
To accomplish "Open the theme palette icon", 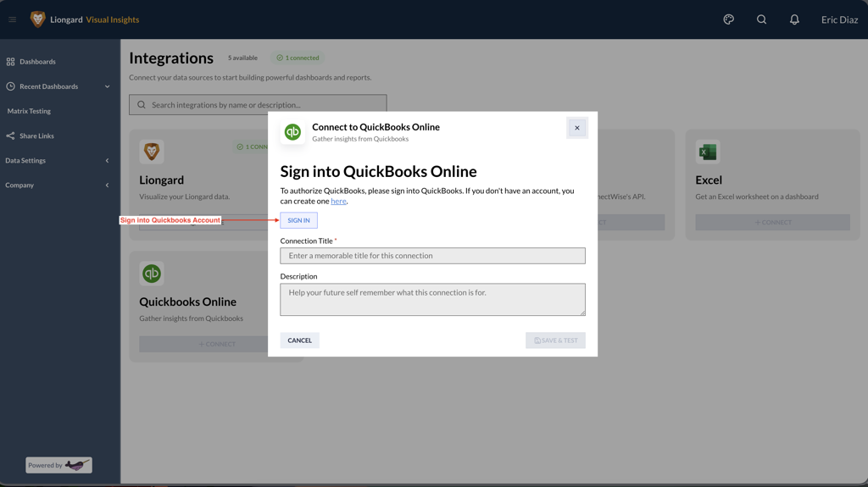I will pos(728,19).
